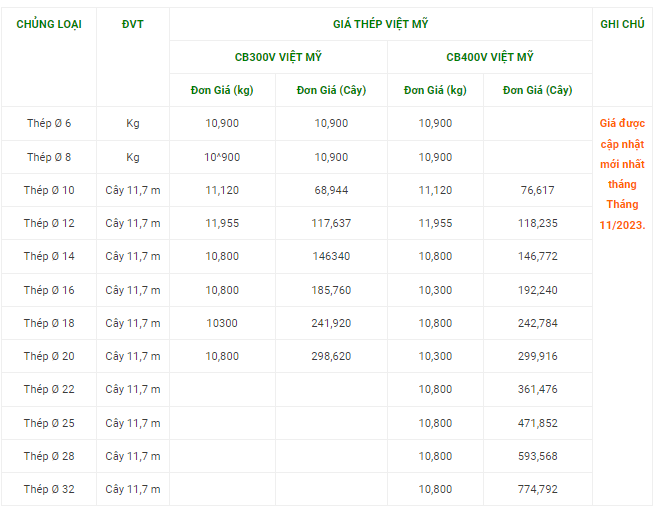This screenshot has height=515, width=662.
Task: Click the ĐVT column header
Action: click(x=132, y=24)
